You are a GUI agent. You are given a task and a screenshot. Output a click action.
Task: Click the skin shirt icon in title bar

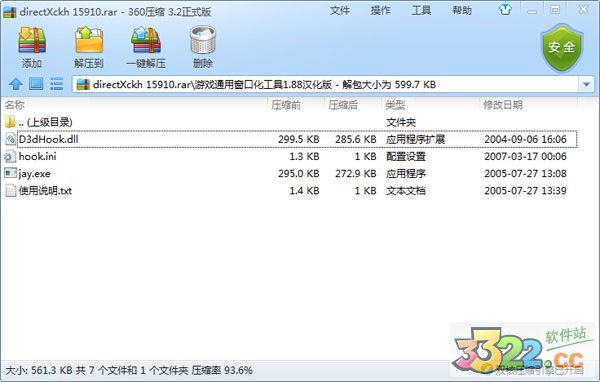click(x=505, y=10)
